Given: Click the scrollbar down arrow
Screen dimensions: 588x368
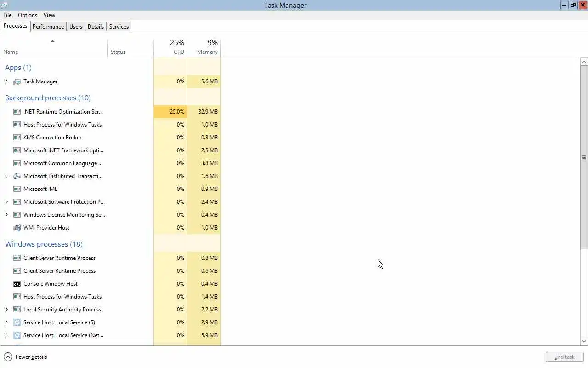Looking at the screenshot, I should pos(584,341).
